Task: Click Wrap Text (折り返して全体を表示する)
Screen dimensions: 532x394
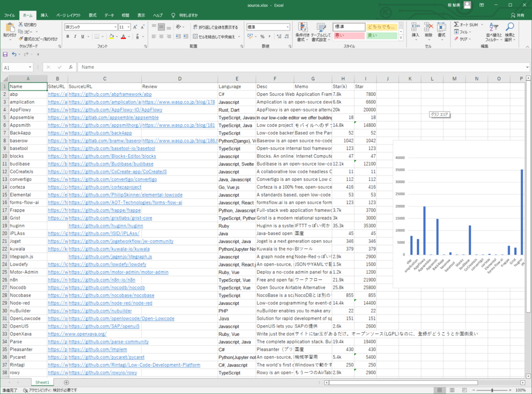Action: point(215,27)
